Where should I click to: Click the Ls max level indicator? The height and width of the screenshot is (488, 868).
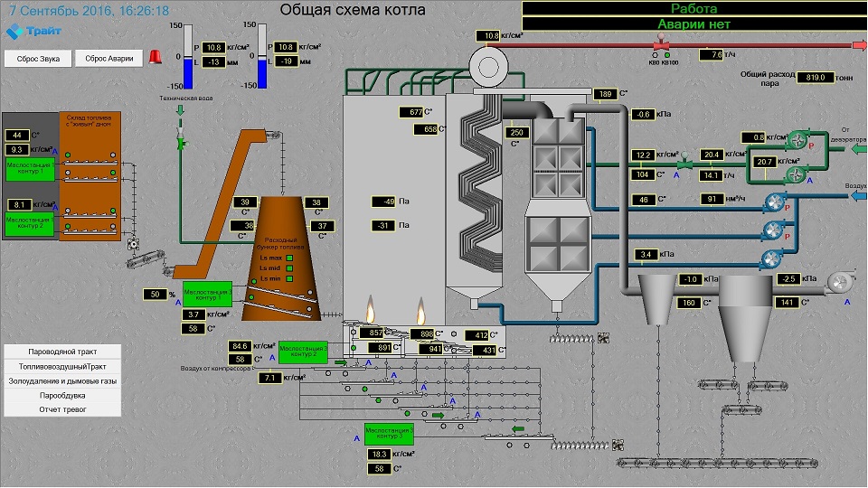click(289, 258)
